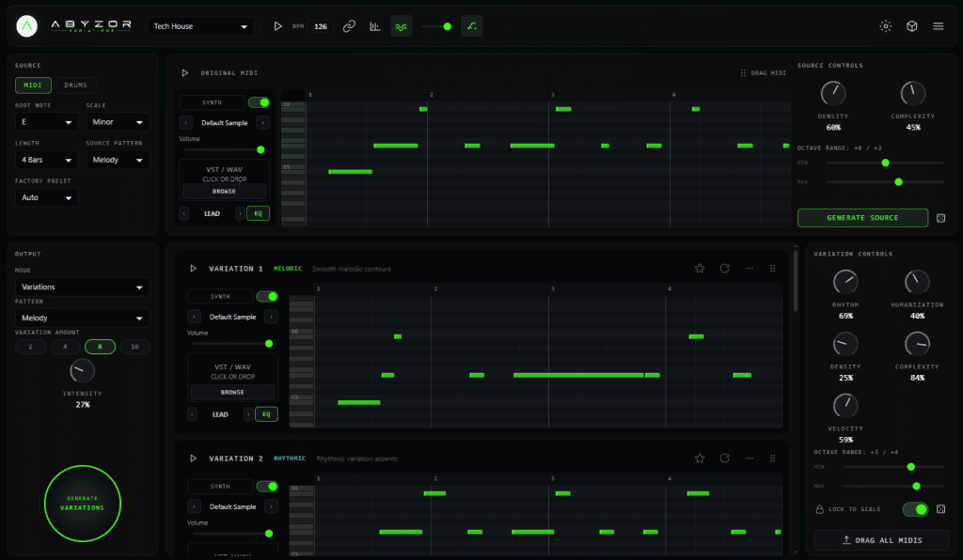This screenshot has height=560, width=963.
Task: Adjust Original MIDI volume slider
Action: [224, 149]
